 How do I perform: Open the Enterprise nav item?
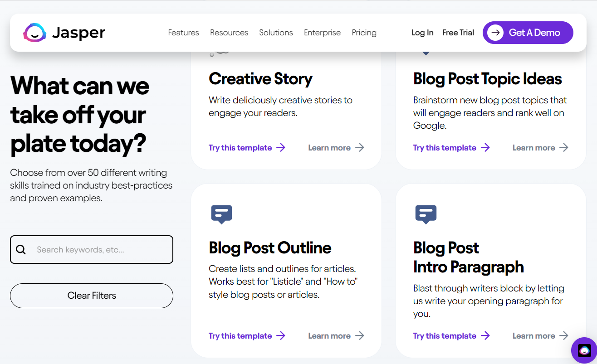point(322,33)
